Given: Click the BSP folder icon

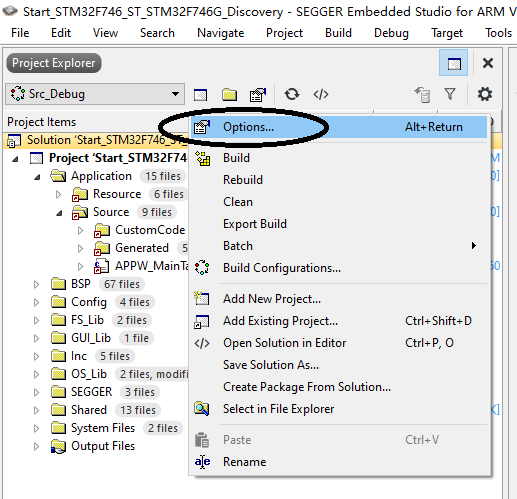Looking at the screenshot, I should [x=59, y=284].
